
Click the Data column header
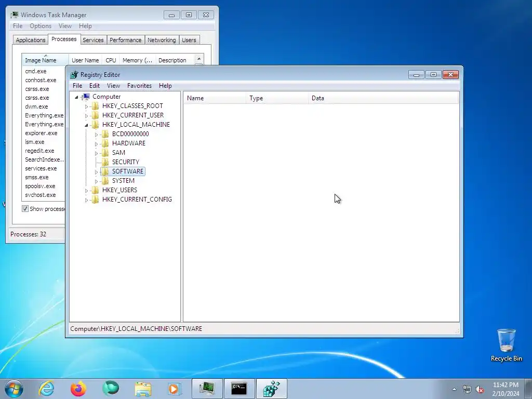383,98
